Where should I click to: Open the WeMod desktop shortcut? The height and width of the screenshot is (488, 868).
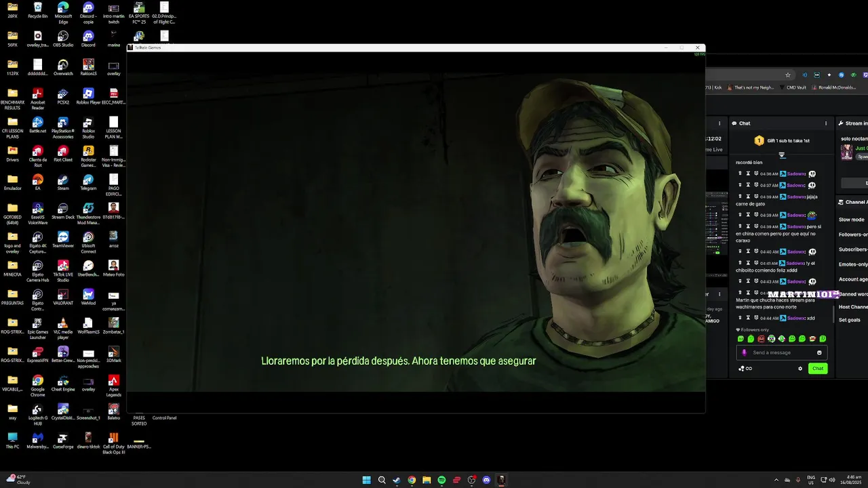88,297
